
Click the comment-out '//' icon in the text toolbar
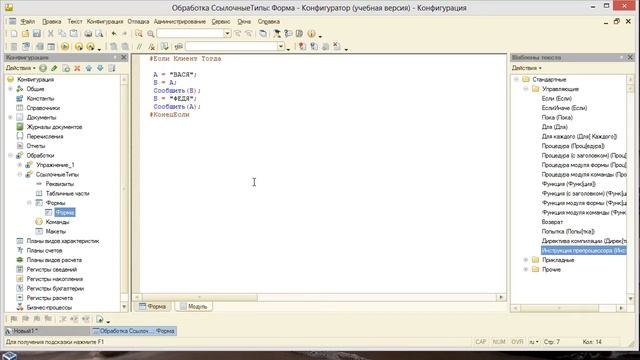click(139, 47)
